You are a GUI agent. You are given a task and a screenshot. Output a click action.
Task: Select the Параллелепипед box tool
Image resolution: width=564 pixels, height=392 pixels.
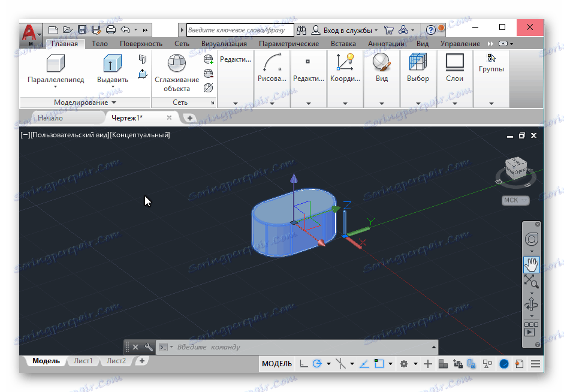[x=56, y=70]
